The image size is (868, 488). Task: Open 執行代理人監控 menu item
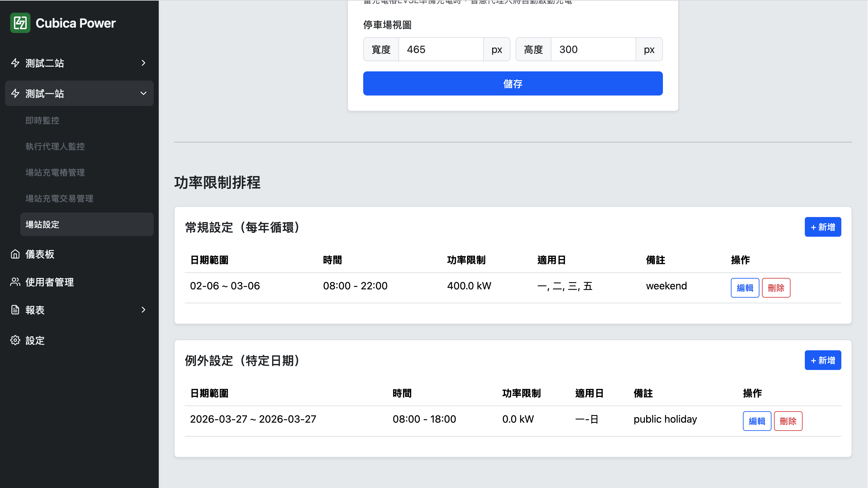click(x=55, y=147)
